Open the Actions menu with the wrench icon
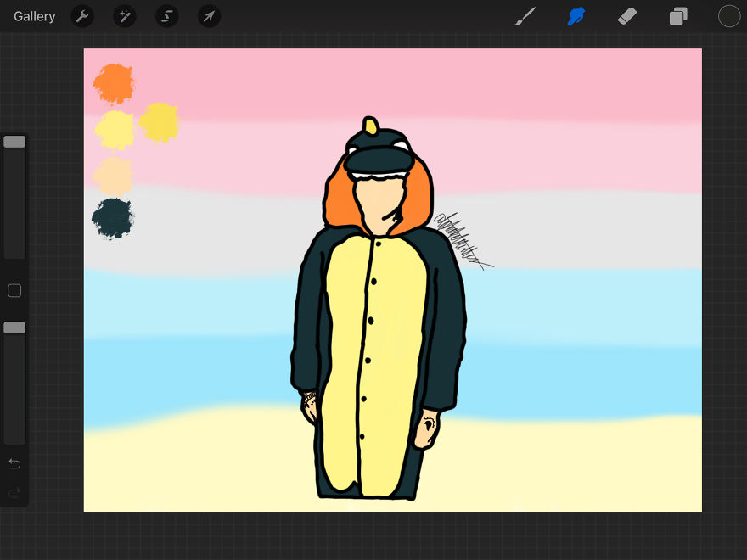747x560 pixels. click(82, 16)
